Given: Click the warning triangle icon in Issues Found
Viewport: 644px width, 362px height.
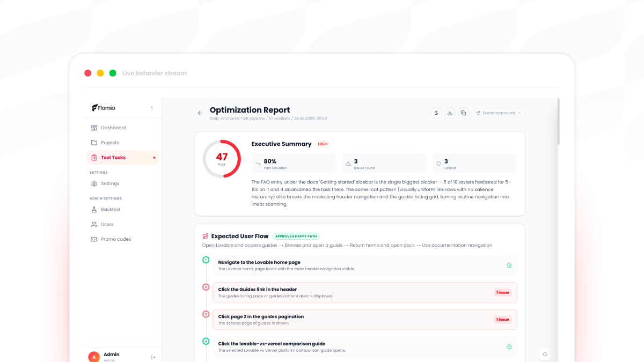Looking at the screenshot, I should pyautogui.click(x=348, y=164).
